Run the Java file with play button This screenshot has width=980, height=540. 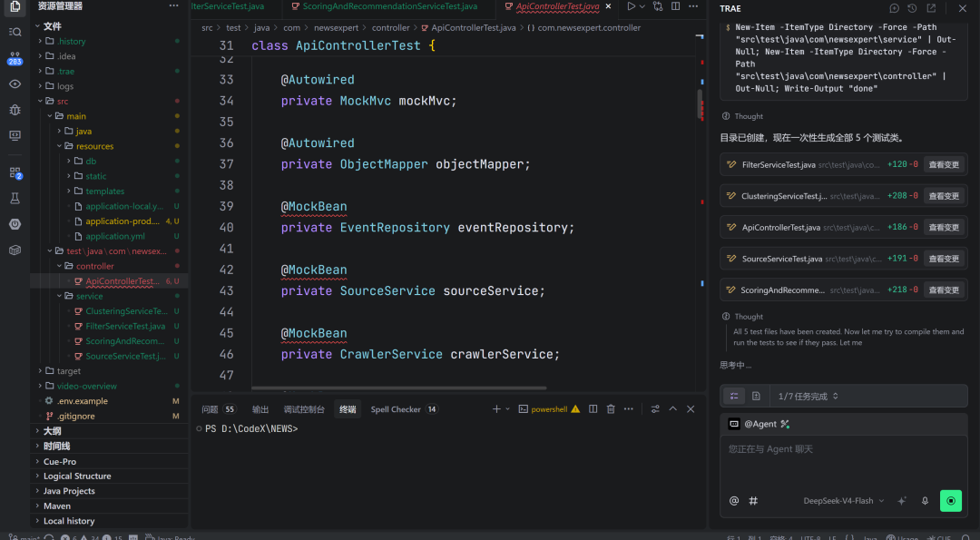(x=632, y=6)
